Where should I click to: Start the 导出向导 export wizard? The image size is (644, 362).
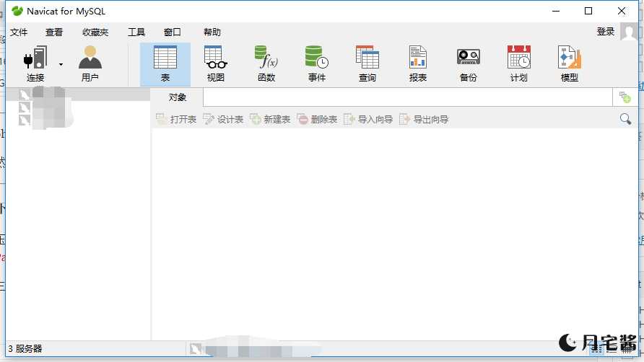(x=424, y=120)
